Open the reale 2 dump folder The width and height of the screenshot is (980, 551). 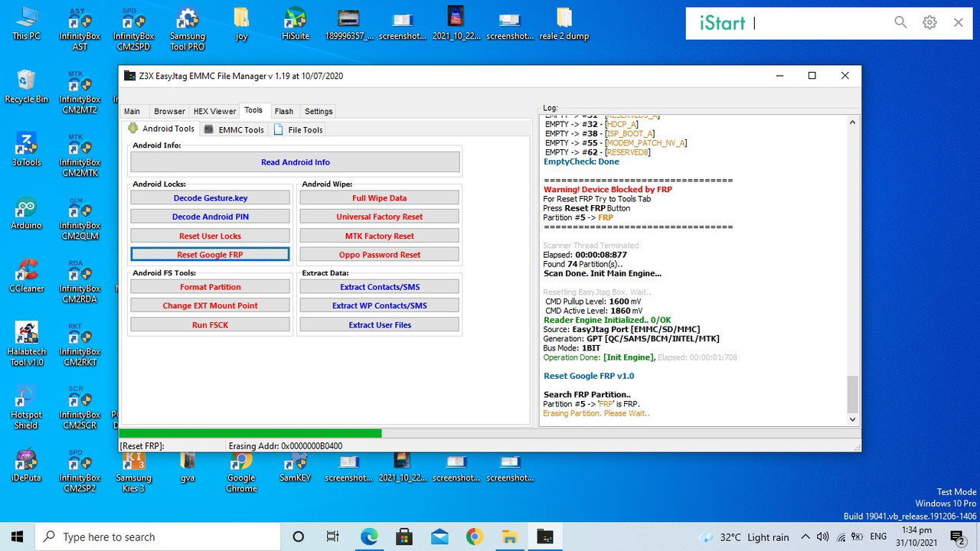tap(563, 24)
